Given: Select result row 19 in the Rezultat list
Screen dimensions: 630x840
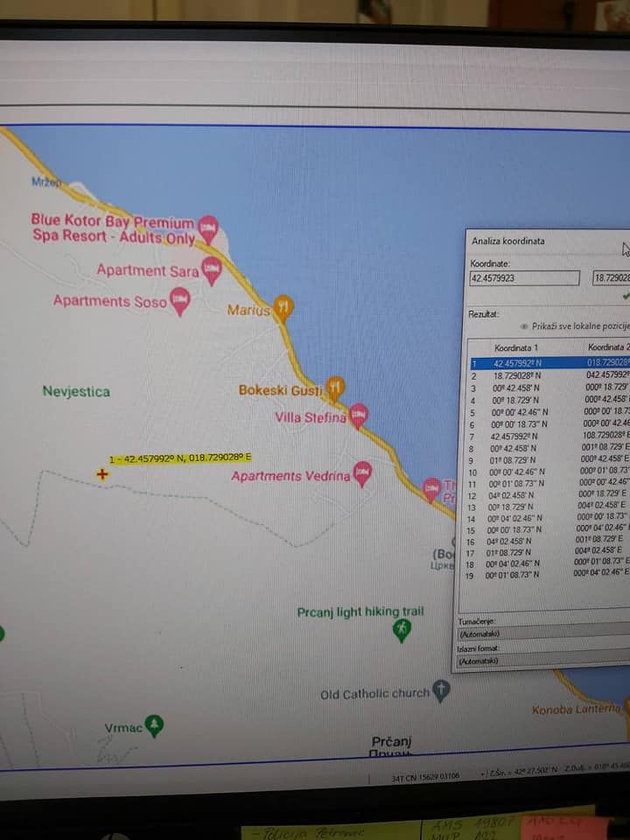Looking at the screenshot, I should (546, 575).
